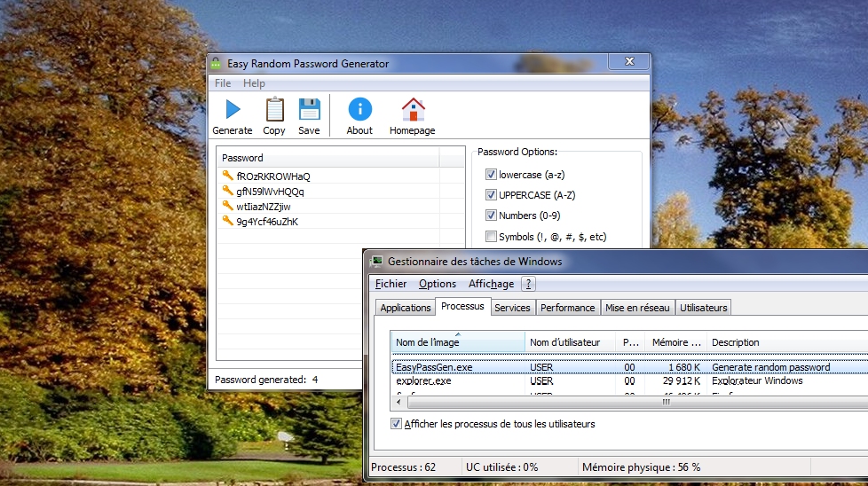The height and width of the screenshot is (486, 868).
Task: Click the Generate random password description
Action: point(770,367)
